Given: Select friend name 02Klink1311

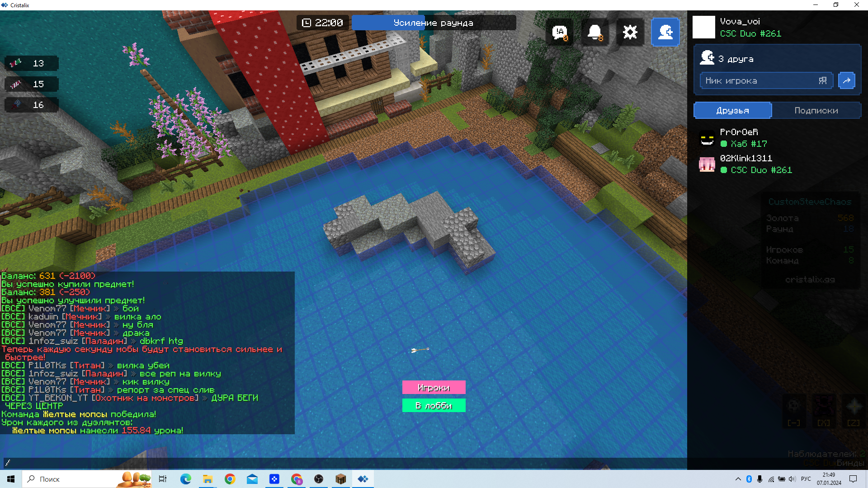Looking at the screenshot, I should (746, 159).
